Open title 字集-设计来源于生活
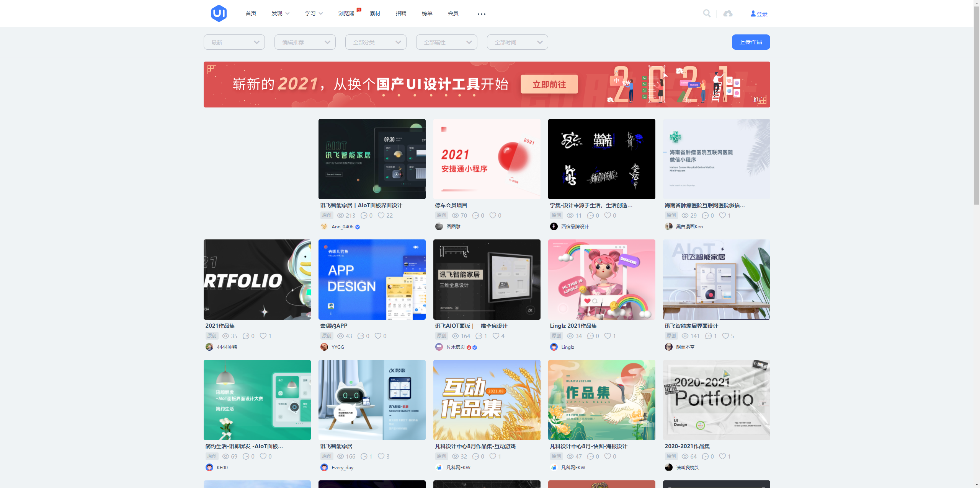Image resolution: width=980 pixels, height=488 pixels. [x=591, y=205]
